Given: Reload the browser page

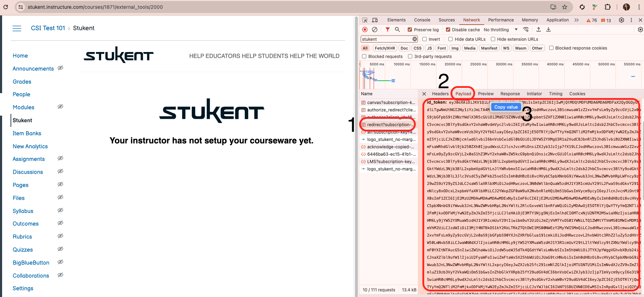Looking at the screenshot, I should (6, 7).
